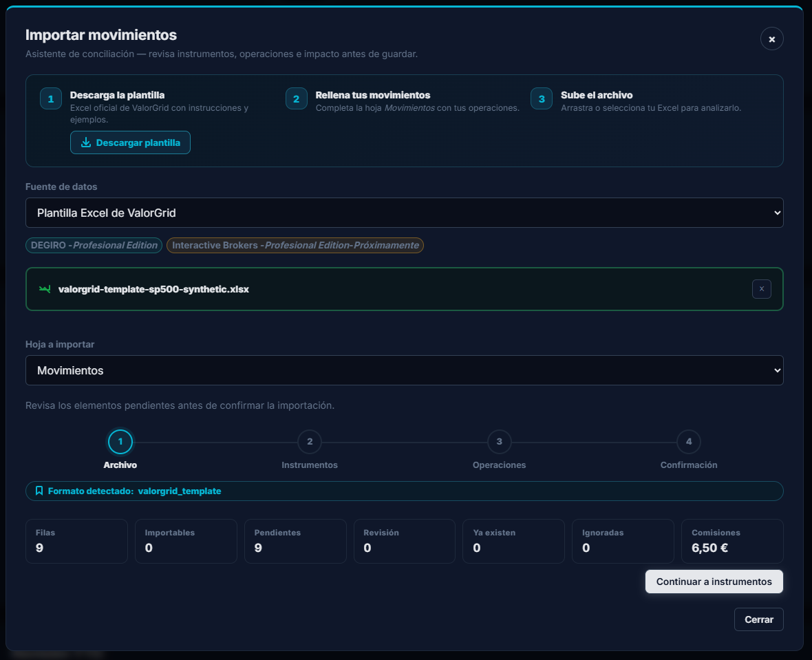812x660 pixels.
Task: Click the Descarga la plantilla heading
Action: (117, 96)
